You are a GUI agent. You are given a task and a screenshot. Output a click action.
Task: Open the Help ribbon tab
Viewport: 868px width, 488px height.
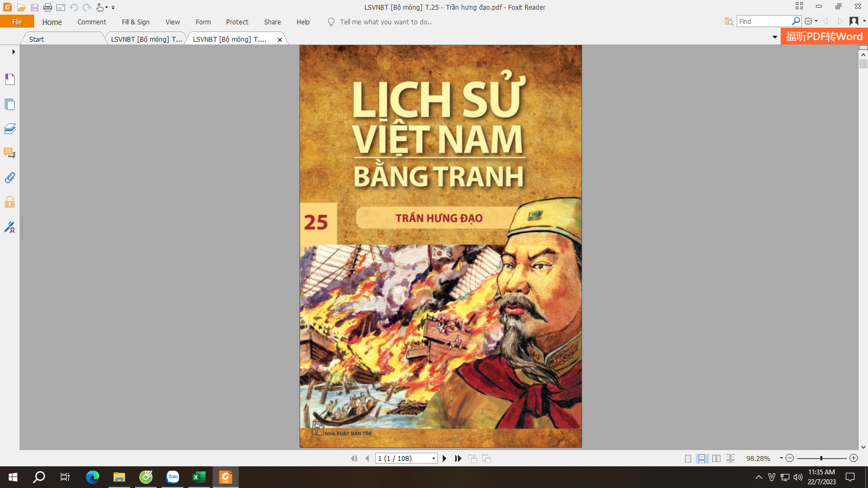[x=303, y=22]
